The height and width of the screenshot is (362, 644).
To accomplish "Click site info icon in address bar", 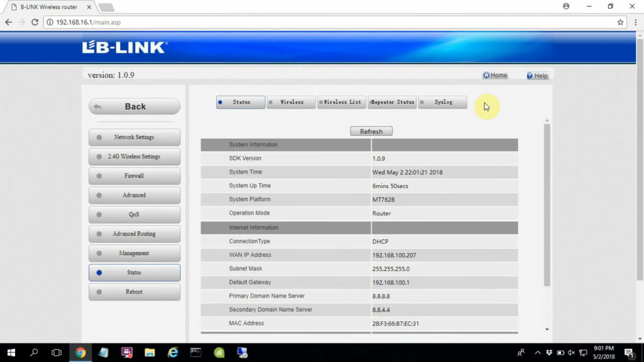I will pos(50,22).
